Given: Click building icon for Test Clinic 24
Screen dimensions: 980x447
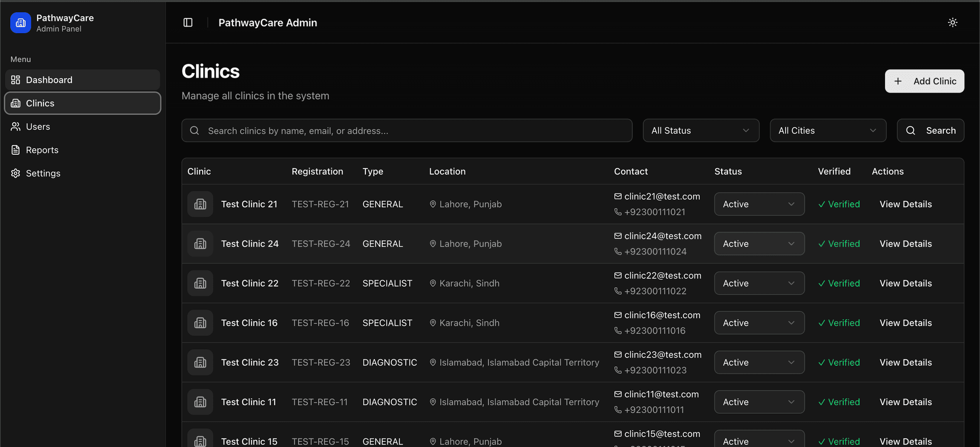Looking at the screenshot, I should (200, 244).
